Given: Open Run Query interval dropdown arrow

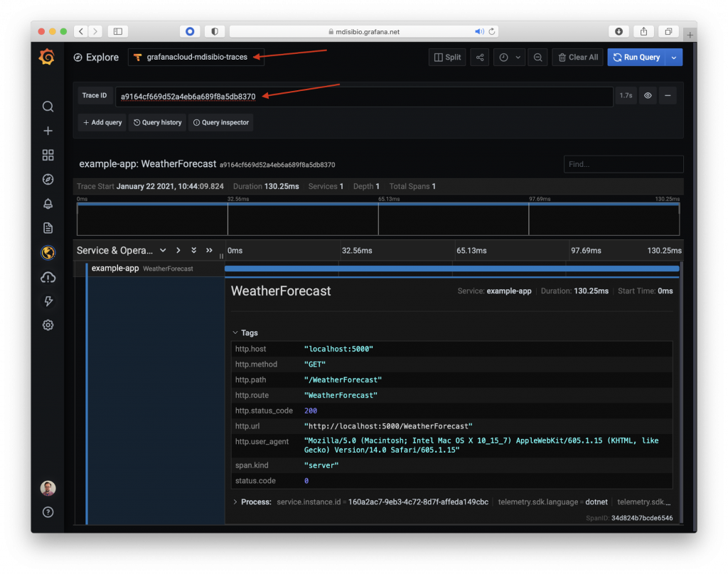Looking at the screenshot, I should tap(674, 57).
